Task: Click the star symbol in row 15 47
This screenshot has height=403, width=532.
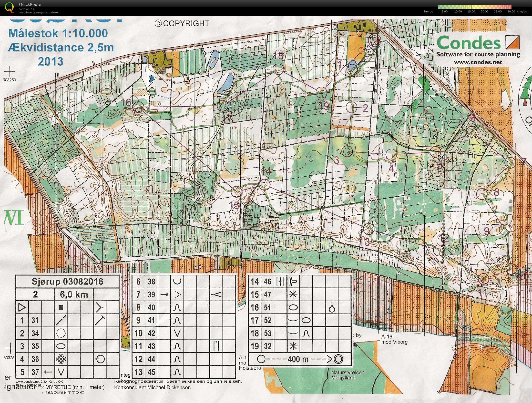Action: coord(293,294)
